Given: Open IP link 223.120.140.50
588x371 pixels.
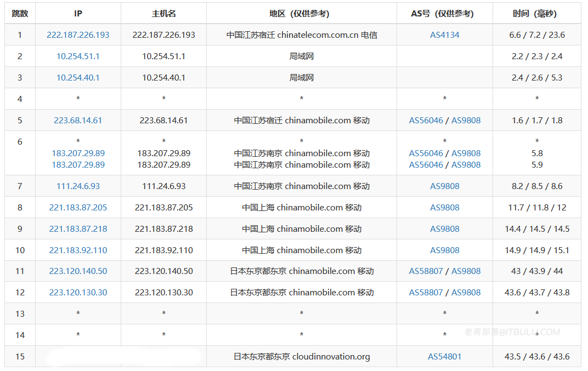Looking at the screenshot, I should (78, 271).
